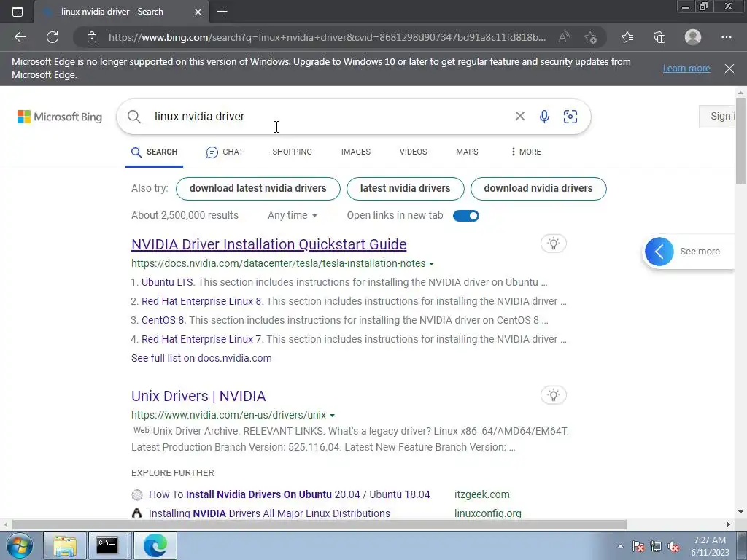Toggle Open links in new tab
This screenshot has height=560, width=747.
coord(466,216)
